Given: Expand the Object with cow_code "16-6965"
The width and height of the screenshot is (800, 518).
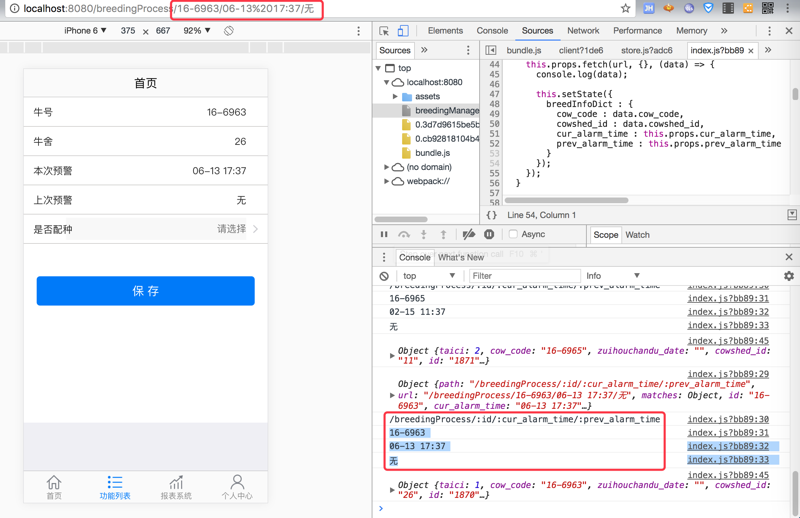Looking at the screenshot, I should pos(392,356).
